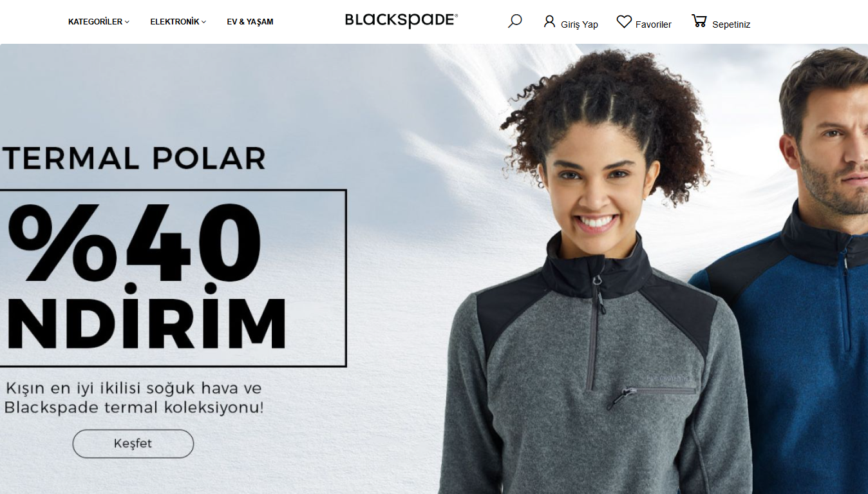Expand the chevron next to KATEGORİLER
The image size is (868, 494).
point(127,22)
